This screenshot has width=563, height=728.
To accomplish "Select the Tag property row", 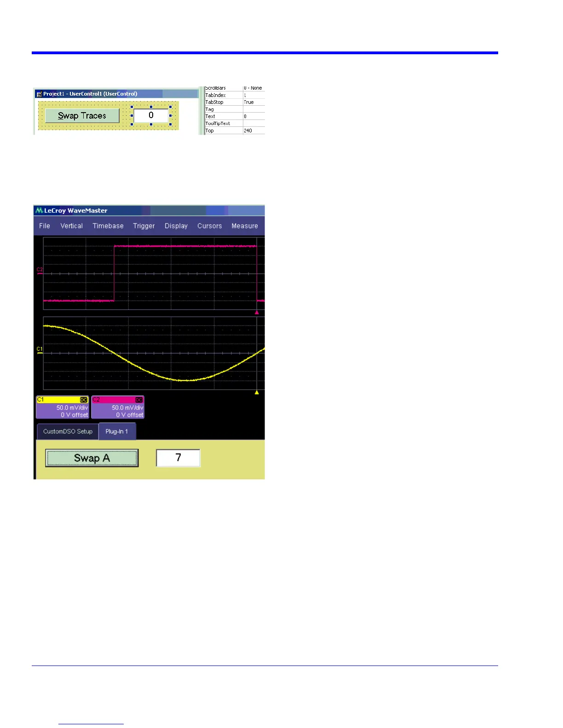I will 235,109.
